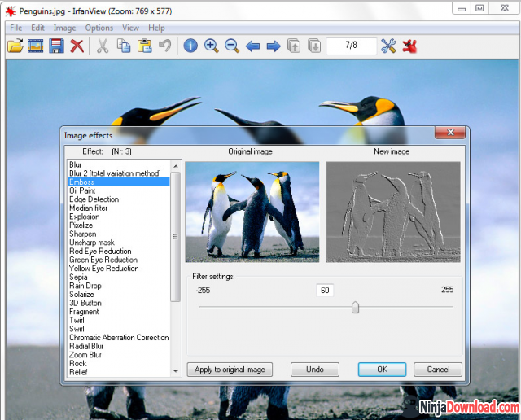Open the Options menu
This screenshot has height=420, width=521.
[99, 28]
